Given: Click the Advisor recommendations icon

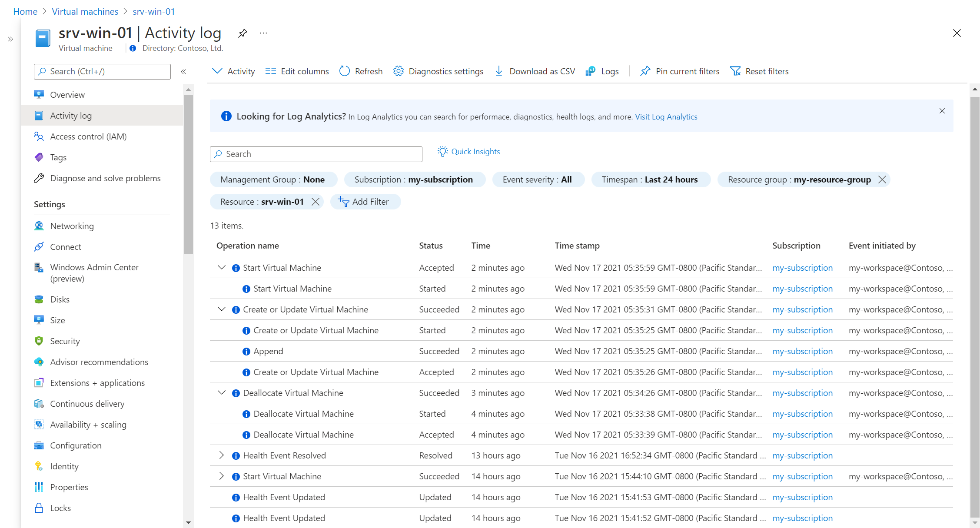Looking at the screenshot, I should tap(39, 362).
